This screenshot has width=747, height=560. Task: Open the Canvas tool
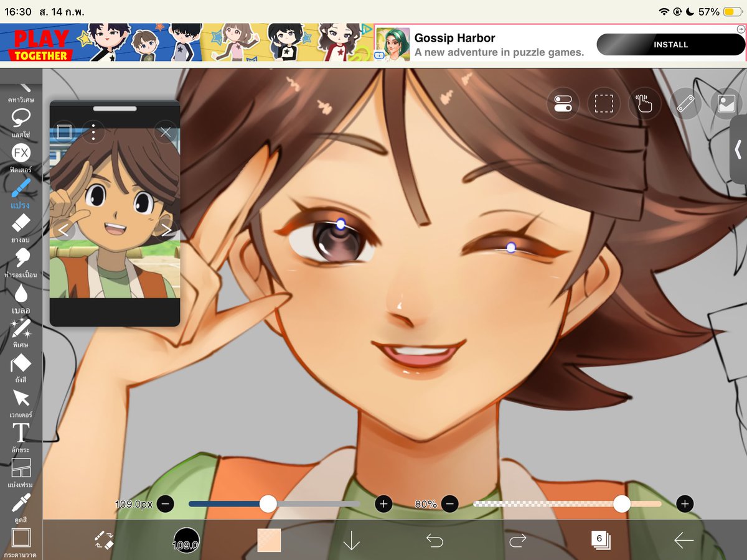click(21, 542)
